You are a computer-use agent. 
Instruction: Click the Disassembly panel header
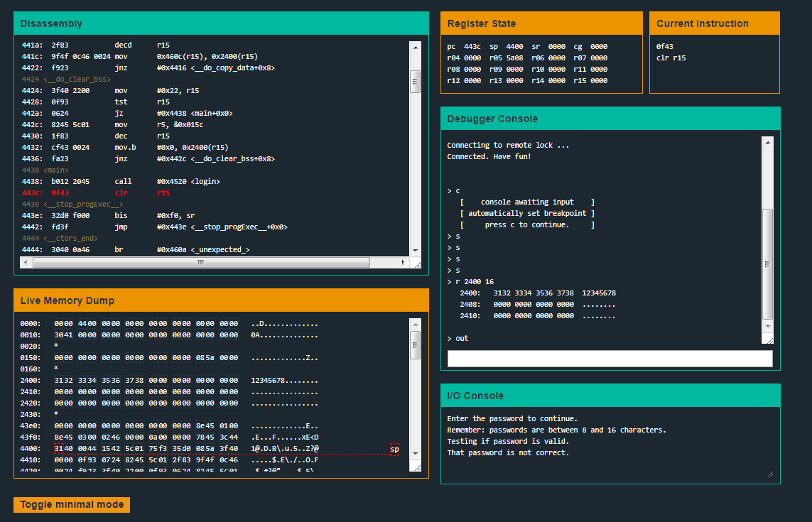point(221,23)
